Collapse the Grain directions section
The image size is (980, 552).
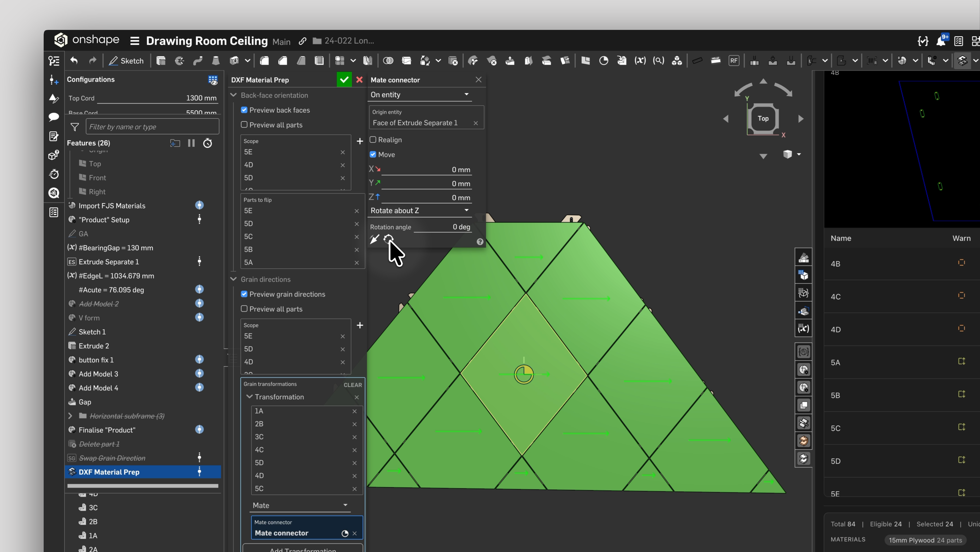click(234, 279)
